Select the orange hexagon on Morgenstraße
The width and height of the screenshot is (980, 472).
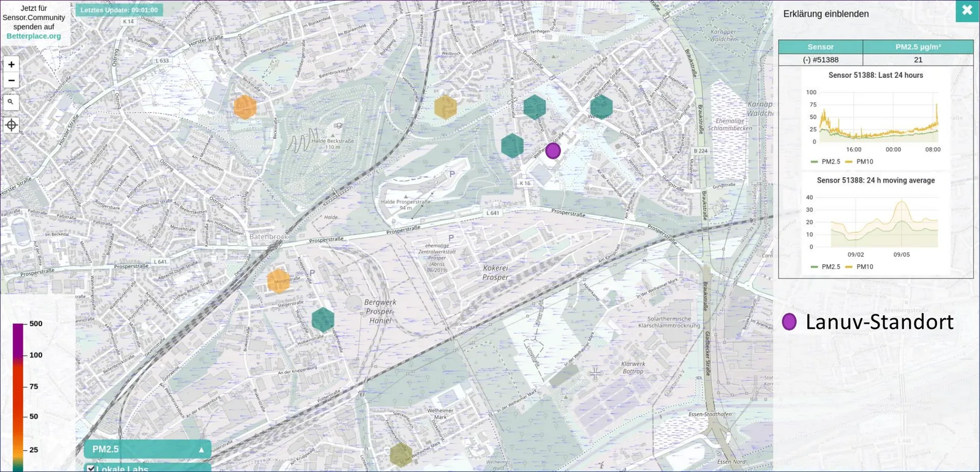click(x=279, y=281)
